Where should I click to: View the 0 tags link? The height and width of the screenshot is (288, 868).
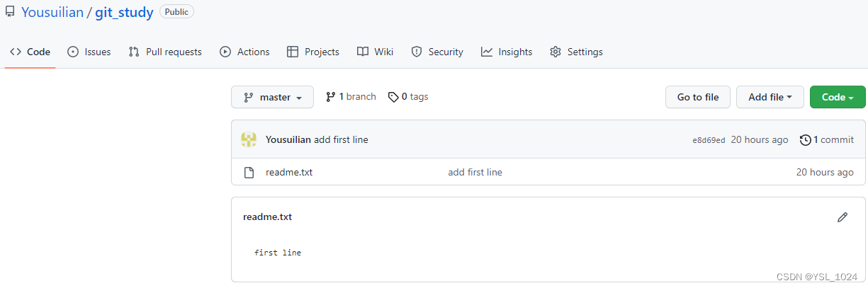[x=408, y=97]
